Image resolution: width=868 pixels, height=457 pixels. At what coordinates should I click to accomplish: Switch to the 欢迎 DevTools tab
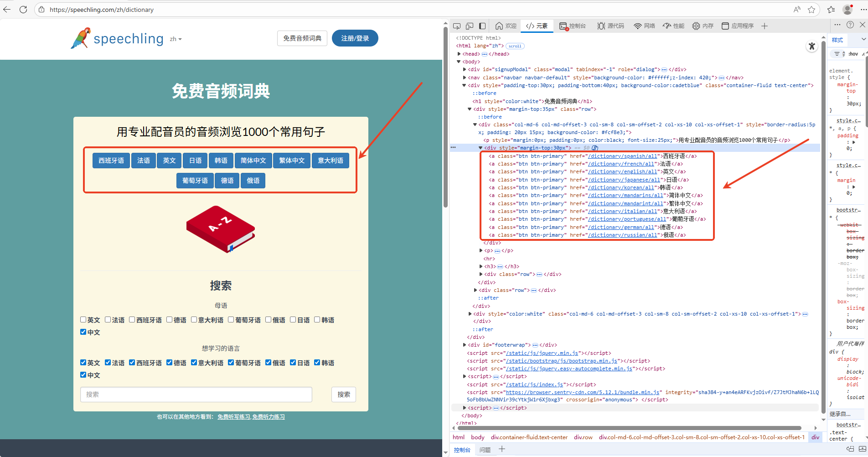(x=506, y=26)
